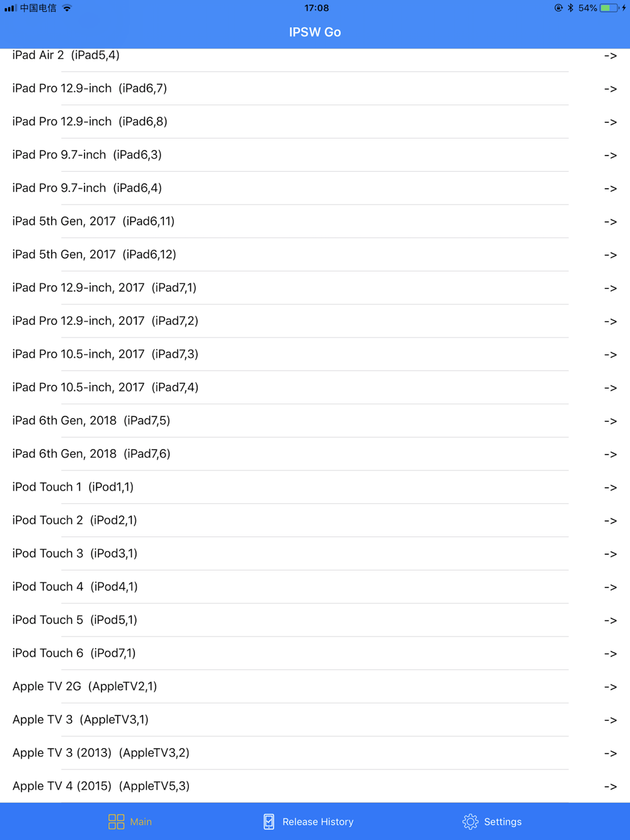This screenshot has height=840, width=630.
Task: Tap the battery icon in status bar
Action: point(609,8)
